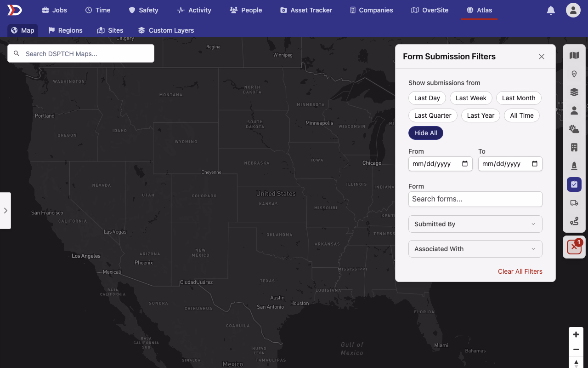Open the route path tool

point(574,221)
